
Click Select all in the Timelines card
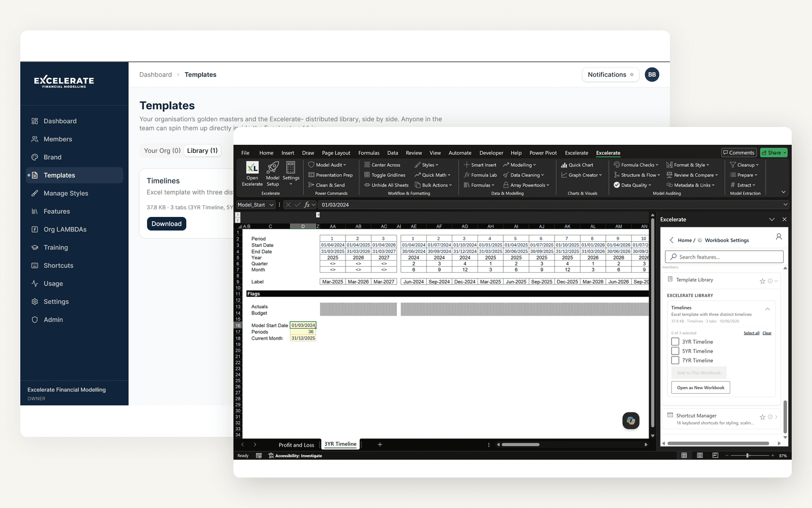pyautogui.click(x=752, y=333)
